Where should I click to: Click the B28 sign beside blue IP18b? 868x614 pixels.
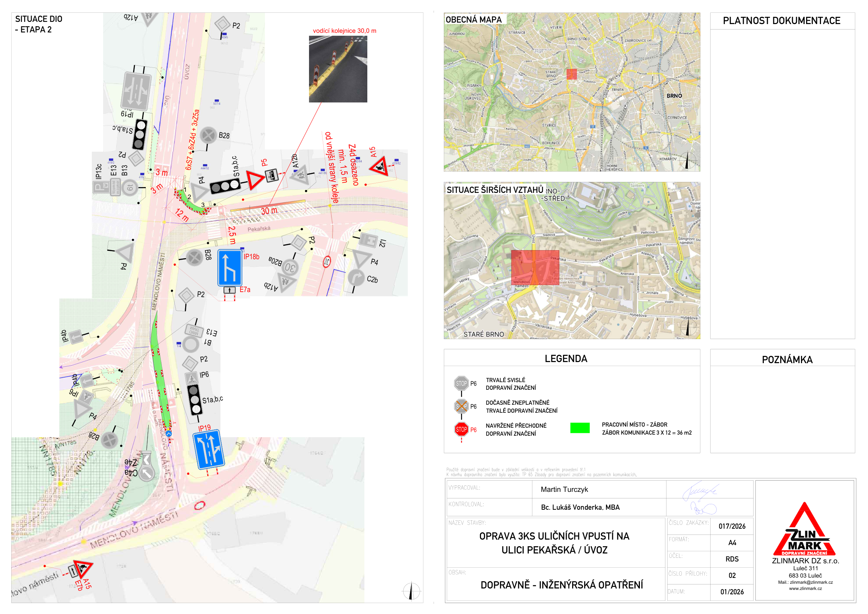(x=195, y=258)
